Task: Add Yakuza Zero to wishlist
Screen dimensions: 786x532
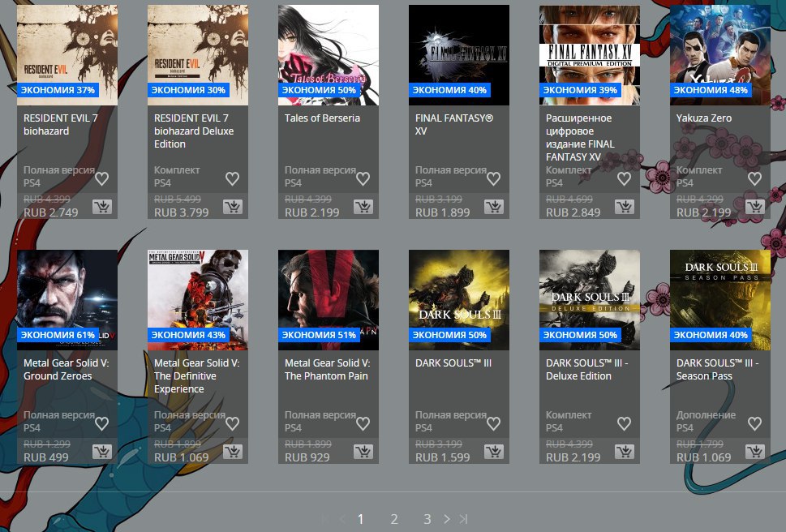Action: pos(755,178)
